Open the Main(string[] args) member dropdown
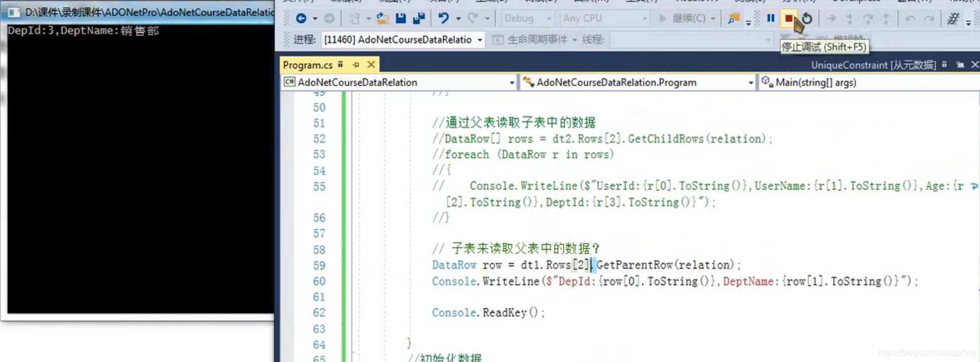Screen dimensions: 980x362 coord(869,82)
